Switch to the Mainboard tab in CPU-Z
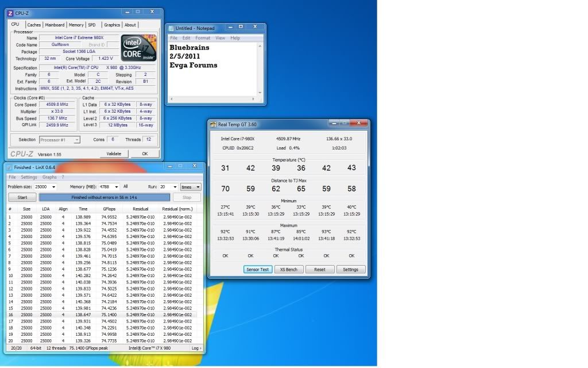Image resolution: width=588 pixels, height=368 pixels. [x=55, y=25]
